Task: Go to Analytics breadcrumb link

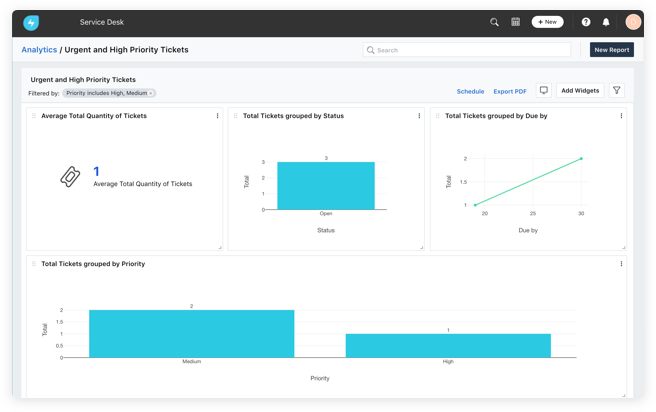Action: [39, 50]
